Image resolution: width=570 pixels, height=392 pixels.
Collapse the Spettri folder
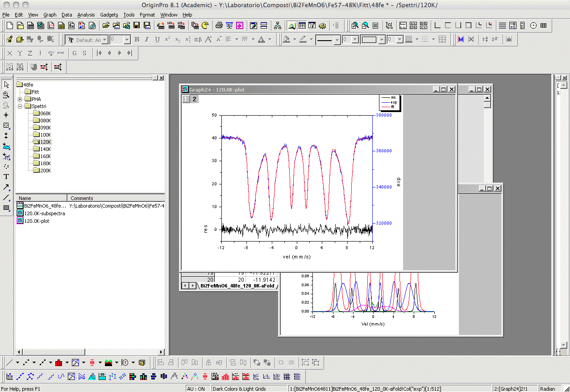click(20, 106)
